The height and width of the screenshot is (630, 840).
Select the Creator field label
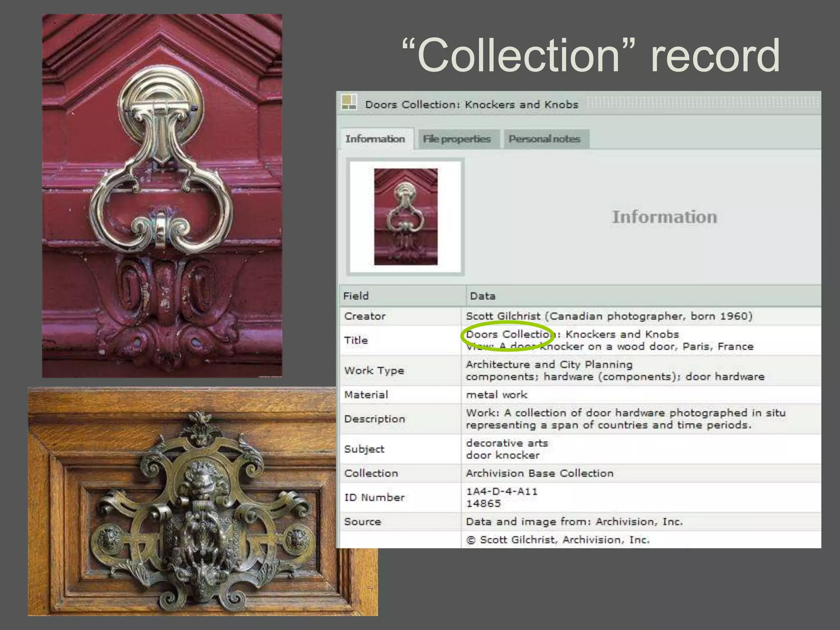(x=365, y=316)
